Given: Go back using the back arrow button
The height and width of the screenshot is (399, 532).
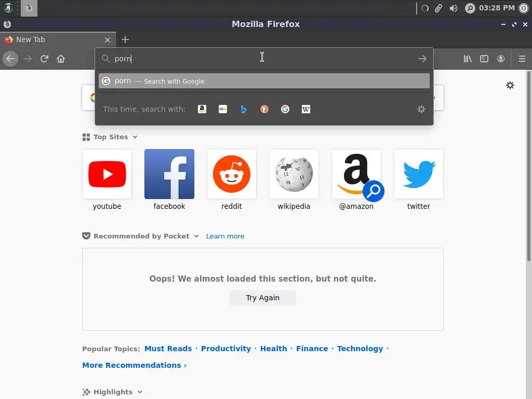Looking at the screenshot, I should point(10,59).
